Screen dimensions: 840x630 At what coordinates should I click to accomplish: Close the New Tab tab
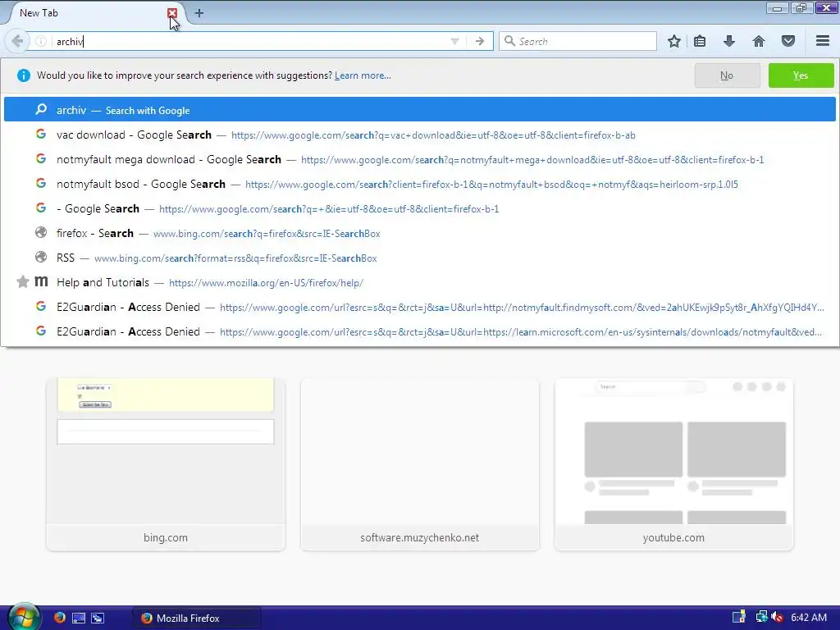coord(172,13)
